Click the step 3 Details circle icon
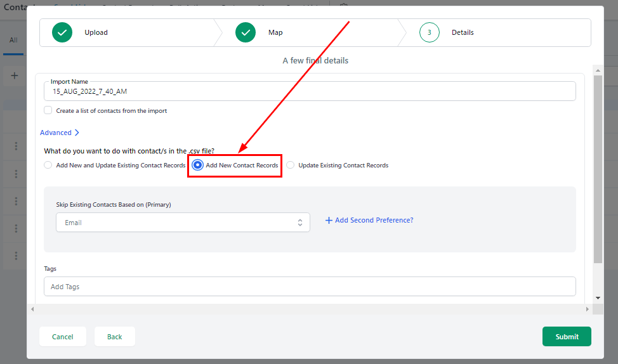This screenshot has width=618, height=364. pos(429,32)
